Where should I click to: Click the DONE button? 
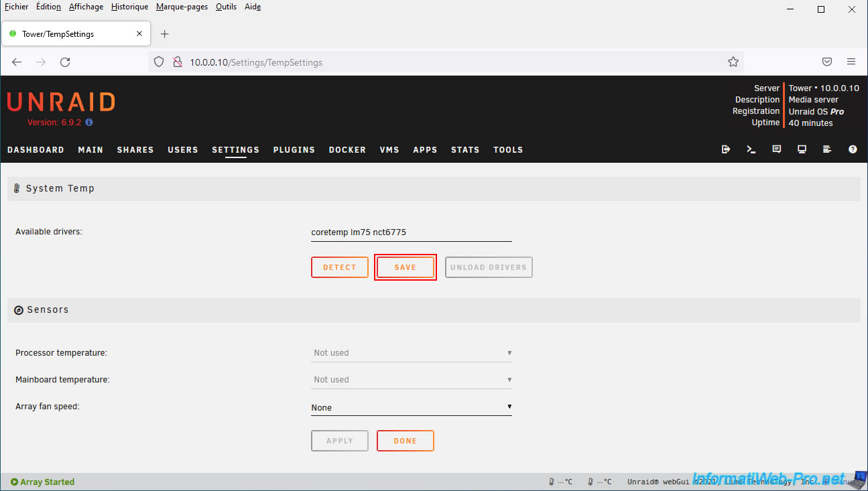[405, 441]
